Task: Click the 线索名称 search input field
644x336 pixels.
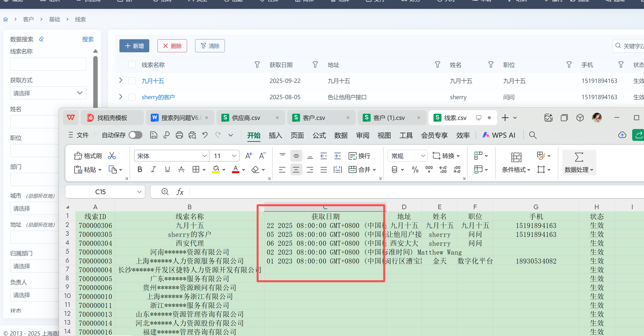Action: [x=48, y=64]
